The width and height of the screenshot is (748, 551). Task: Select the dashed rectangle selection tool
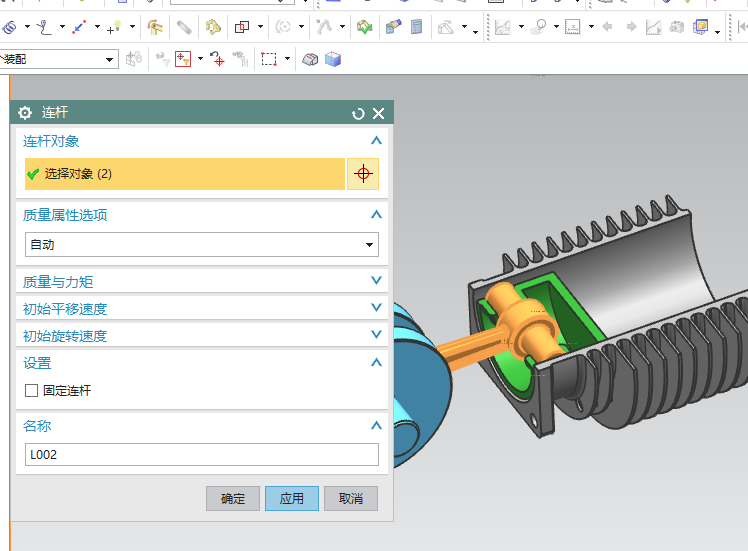pyautogui.click(x=269, y=59)
